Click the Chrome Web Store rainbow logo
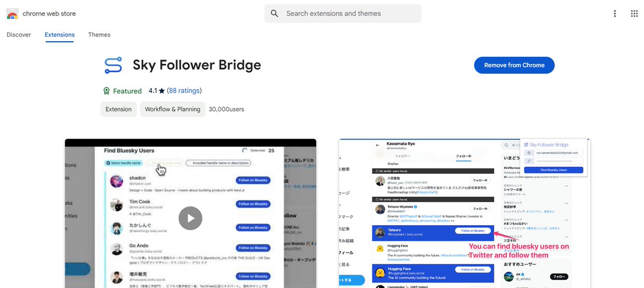 (12, 13)
